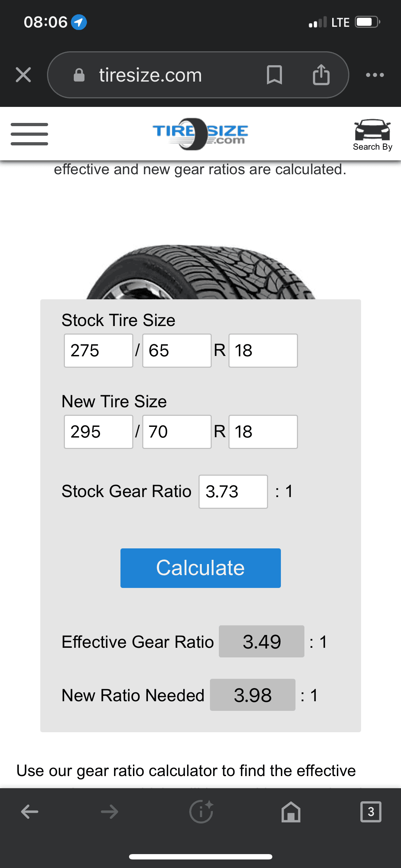Image resolution: width=401 pixels, height=868 pixels.
Task: Open the three-dot browser menu
Action: coord(375,75)
